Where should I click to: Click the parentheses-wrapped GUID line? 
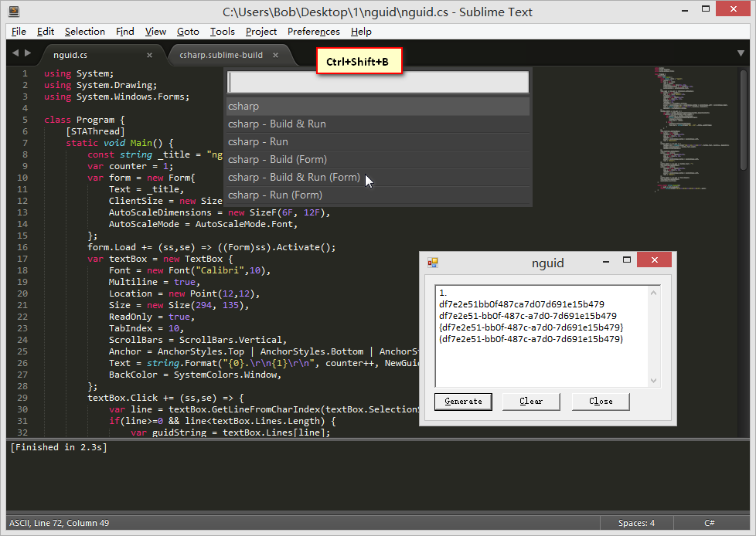click(531, 339)
